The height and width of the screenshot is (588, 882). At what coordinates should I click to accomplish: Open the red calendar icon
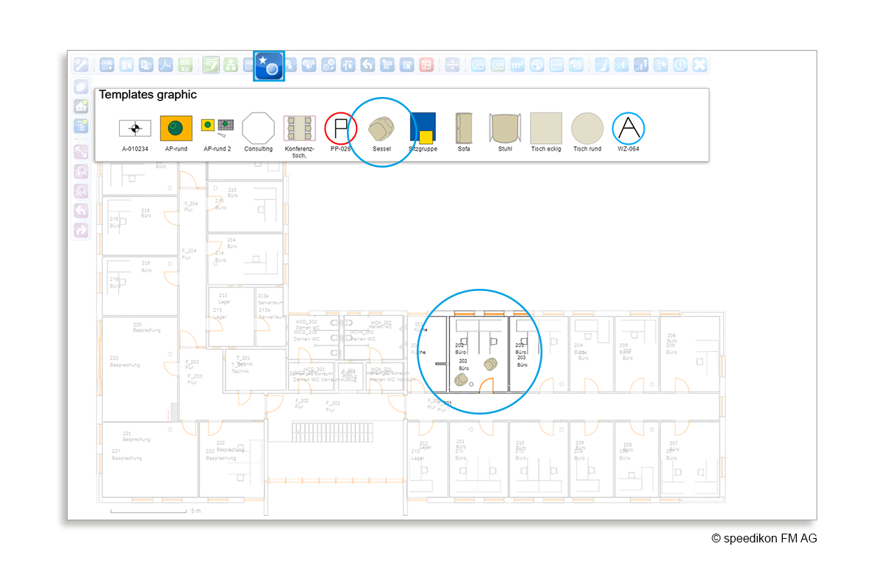(426, 65)
